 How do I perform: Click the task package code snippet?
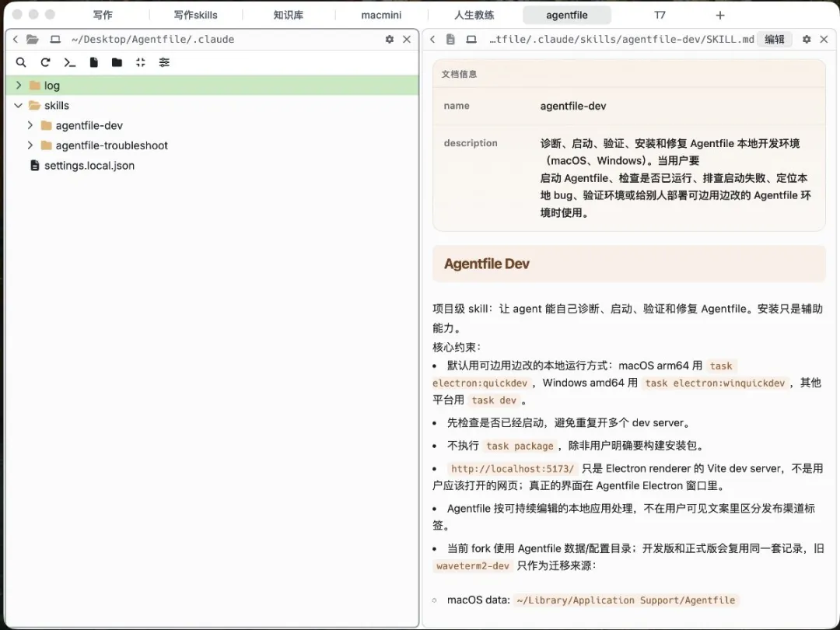[x=520, y=446]
